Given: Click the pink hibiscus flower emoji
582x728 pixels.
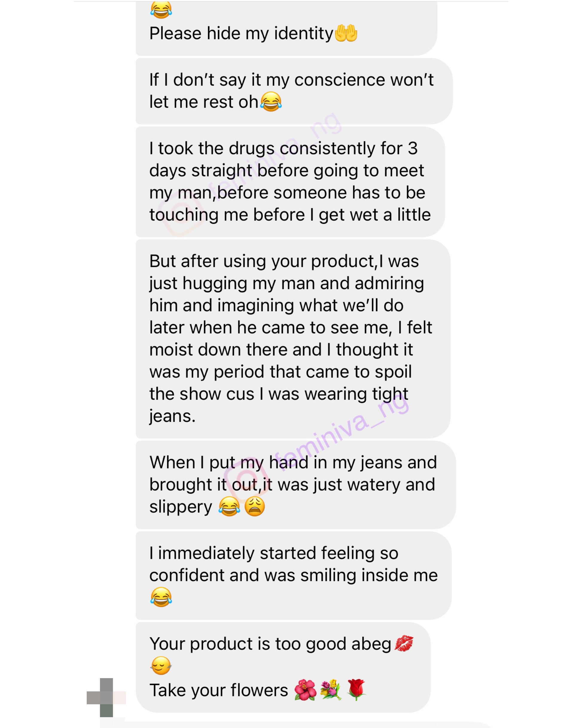Looking at the screenshot, I should [305, 690].
